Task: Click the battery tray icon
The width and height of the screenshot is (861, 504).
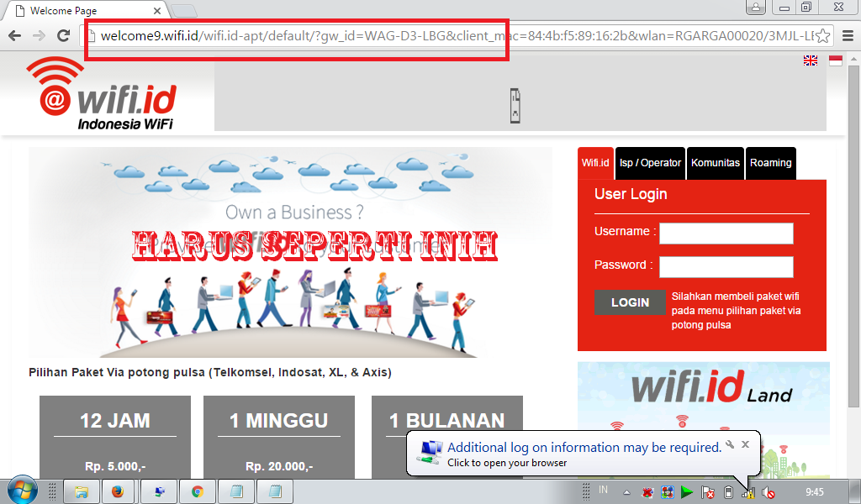Action: coord(728,492)
